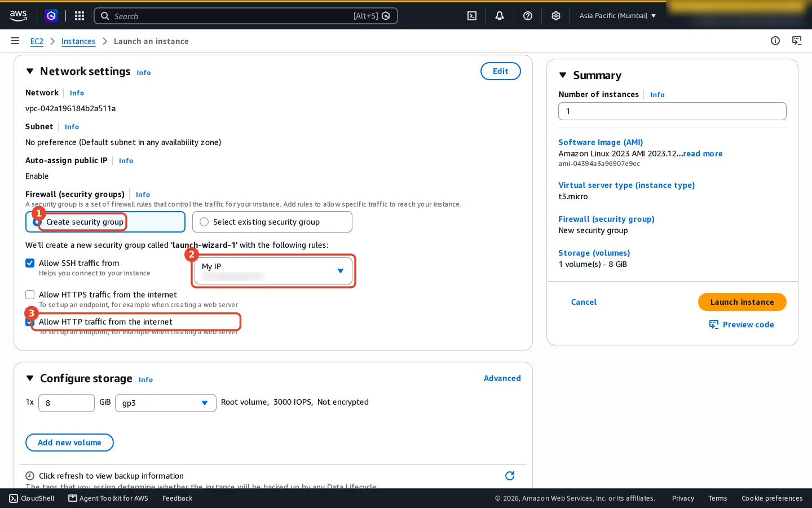Image resolution: width=812 pixels, height=508 pixels.
Task: Click the Launch instance button
Action: pyautogui.click(x=742, y=302)
